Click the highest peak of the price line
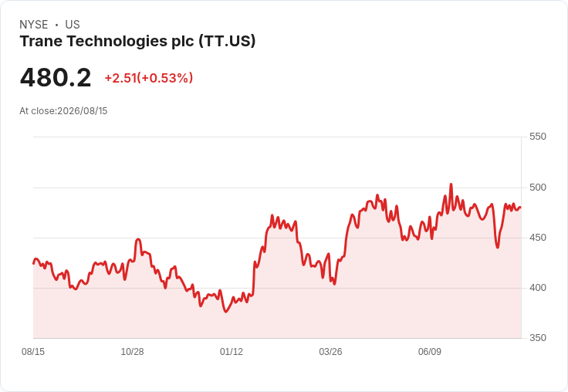Screen dimensions: 568x392 451,184
